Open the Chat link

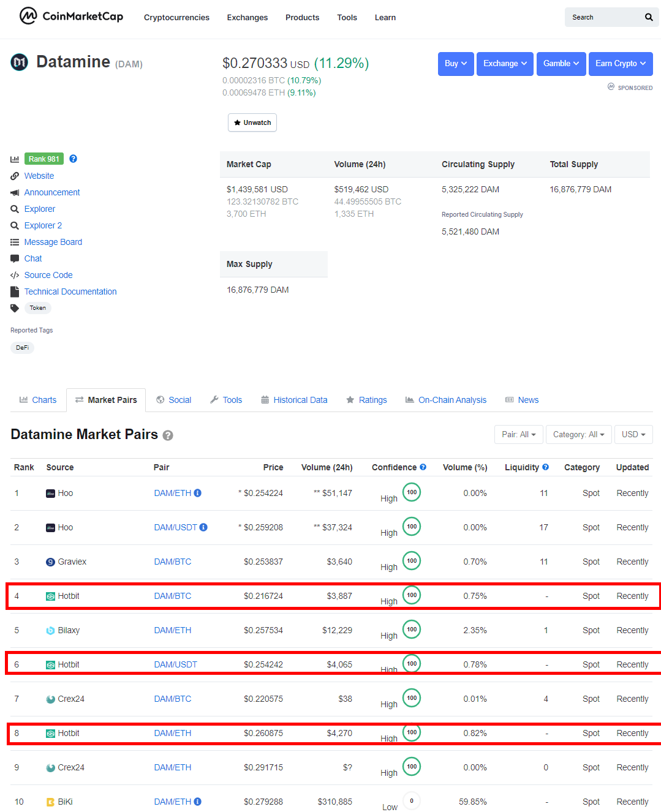click(33, 258)
